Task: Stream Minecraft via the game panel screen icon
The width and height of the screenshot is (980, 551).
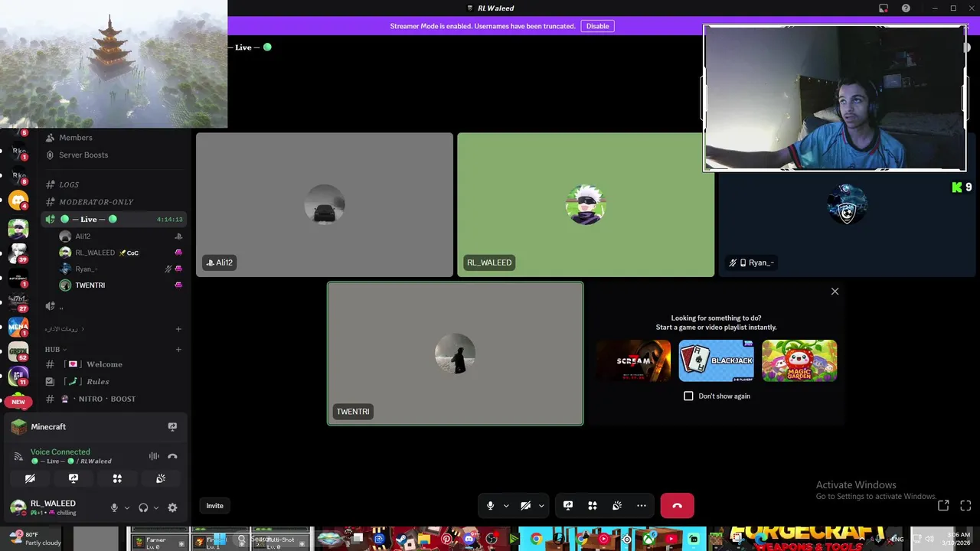Action: [172, 427]
